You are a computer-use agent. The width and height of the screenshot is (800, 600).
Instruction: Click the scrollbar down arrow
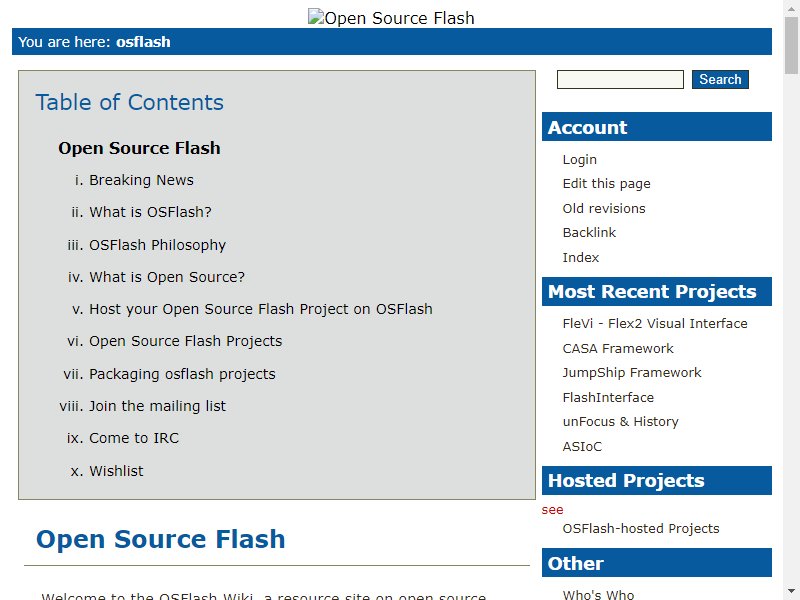[792, 591]
